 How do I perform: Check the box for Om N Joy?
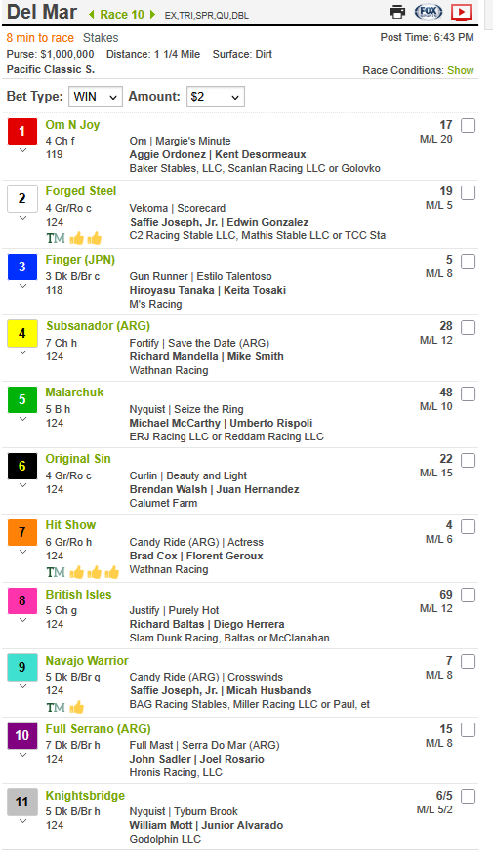pyautogui.click(x=468, y=126)
